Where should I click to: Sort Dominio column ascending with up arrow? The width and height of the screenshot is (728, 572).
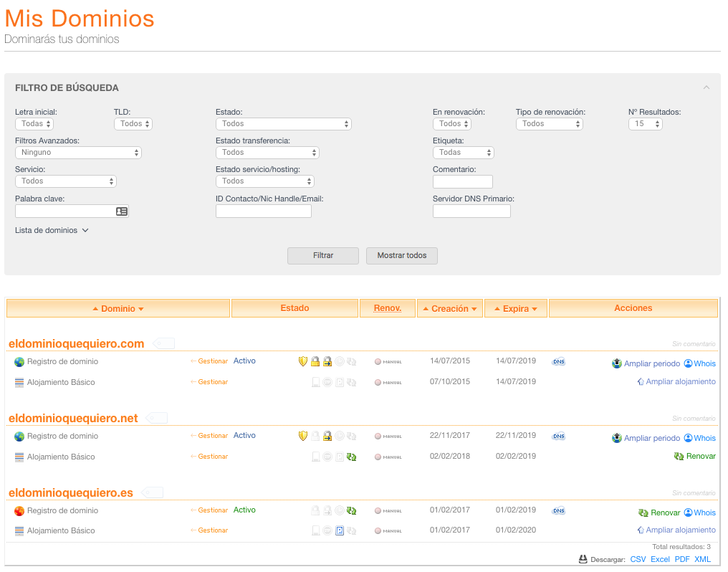pyautogui.click(x=95, y=309)
